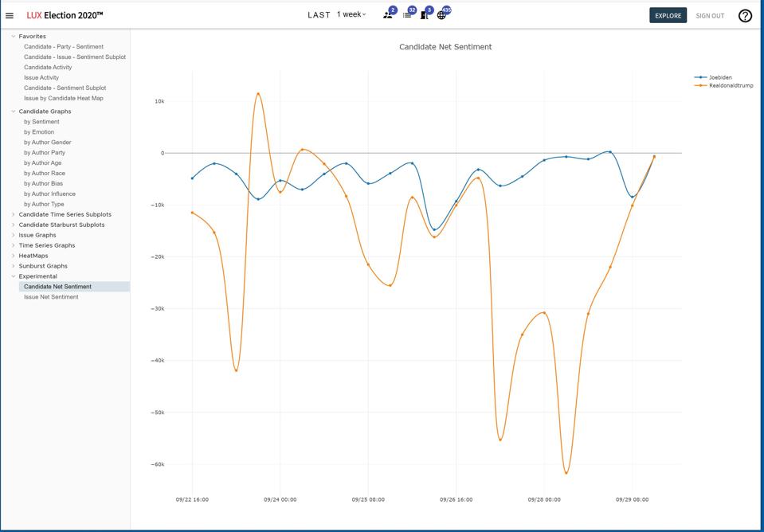Image resolution: width=764 pixels, height=532 pixels.
Task: Open the help question mark icon
Action: [x=745, y=15]
